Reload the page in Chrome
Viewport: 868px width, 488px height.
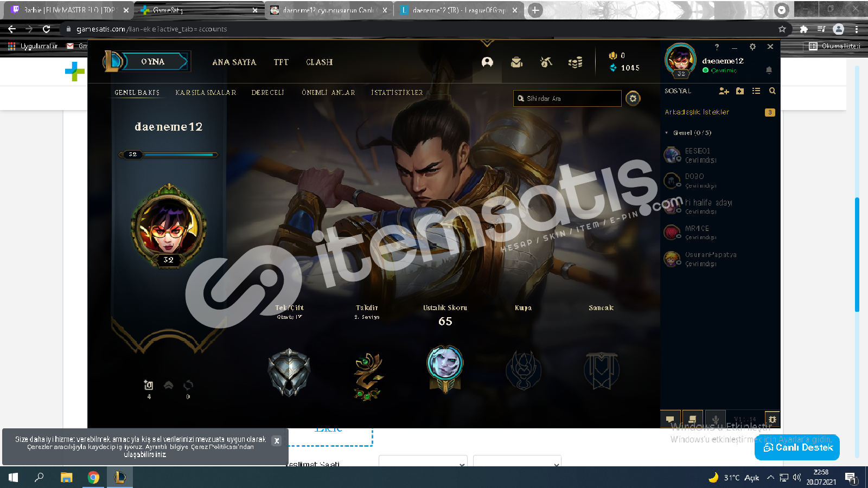(47, 29)
